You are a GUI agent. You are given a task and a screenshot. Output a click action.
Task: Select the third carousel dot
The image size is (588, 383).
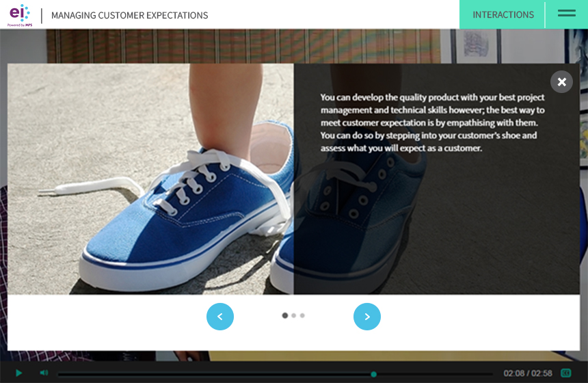(302, 315)
